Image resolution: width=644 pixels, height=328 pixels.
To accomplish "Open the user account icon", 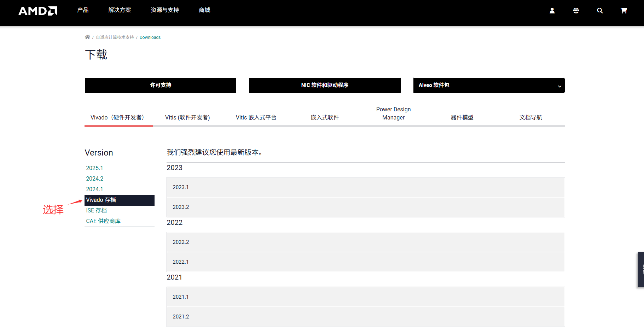I will [x=552, y=11].
